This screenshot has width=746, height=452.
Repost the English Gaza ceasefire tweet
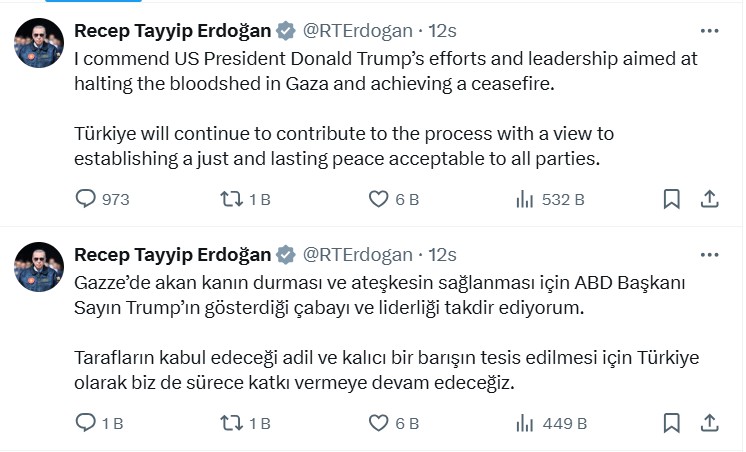click(230, 199)
